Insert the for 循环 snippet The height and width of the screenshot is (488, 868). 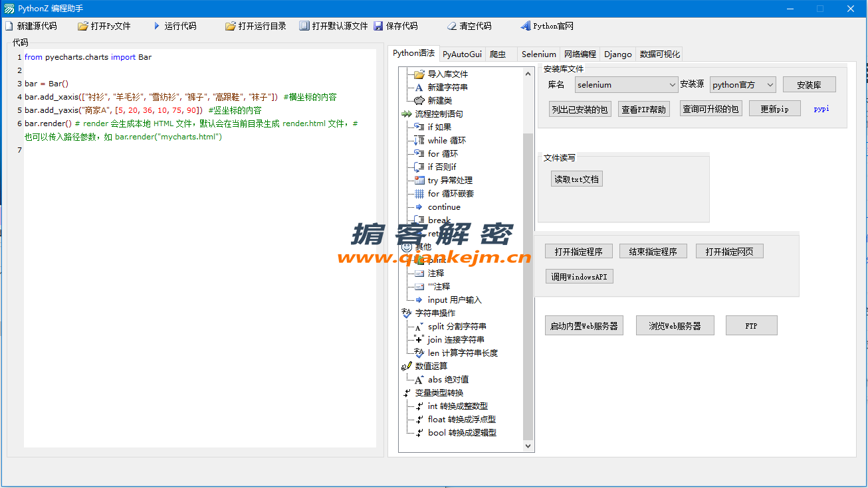443,153
